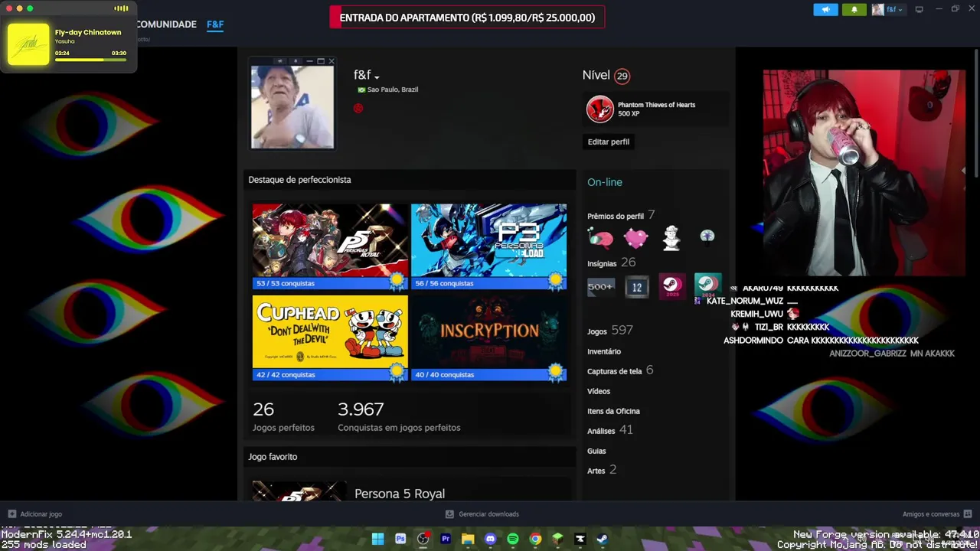
Task: Open Persona 3 Reload perfect game tile
Action: click(489, 246)
